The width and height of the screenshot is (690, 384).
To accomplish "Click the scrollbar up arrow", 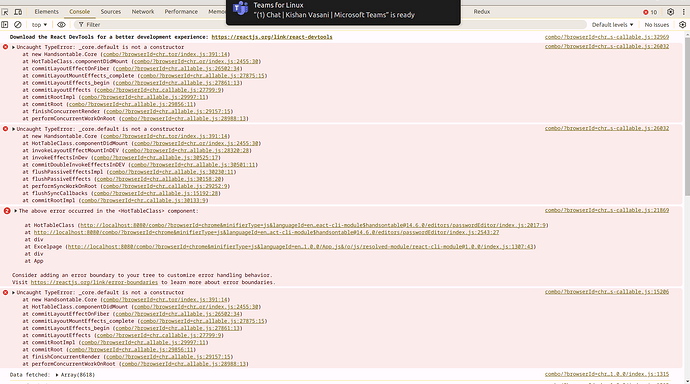I will coord(687,35).
